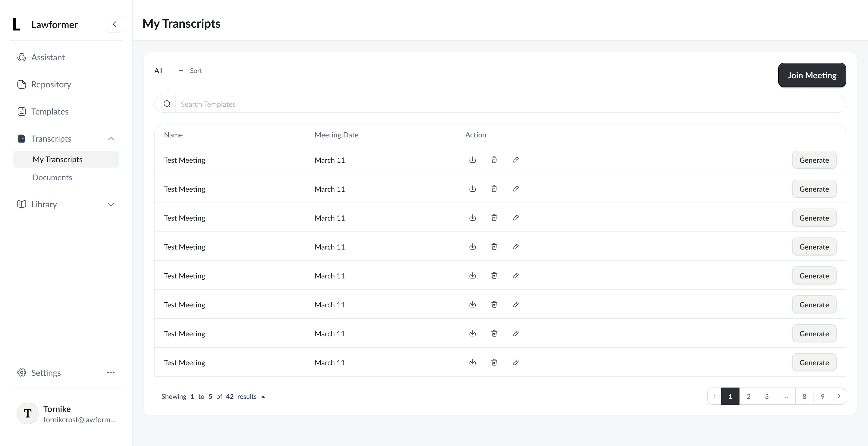Expand the Library section chevron
The image size is (868, 446).
point(111,205)
